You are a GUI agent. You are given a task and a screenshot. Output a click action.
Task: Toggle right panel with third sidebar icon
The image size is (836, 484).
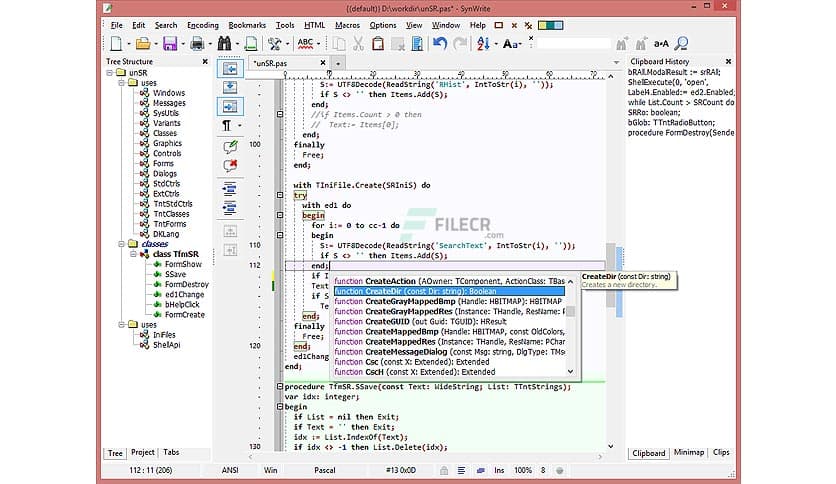pos(230,107)
